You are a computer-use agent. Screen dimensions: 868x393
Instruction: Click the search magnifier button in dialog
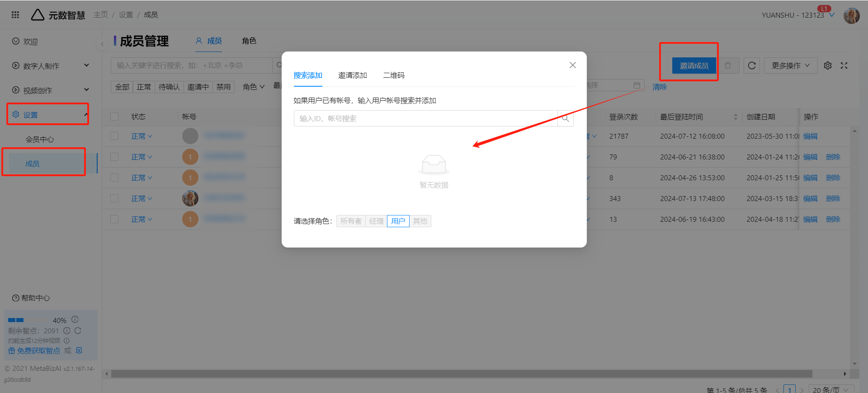(566, 118)
